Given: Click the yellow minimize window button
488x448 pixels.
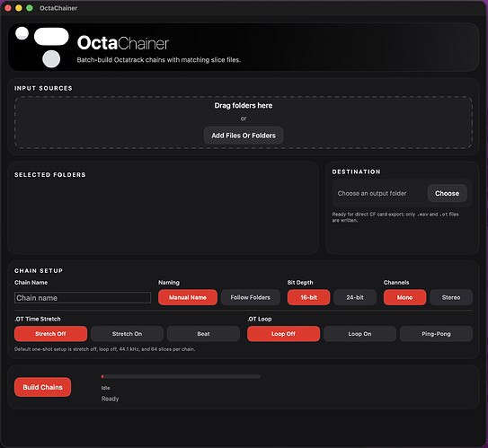Looking at the screenshot, I should (x=19, y=8).
